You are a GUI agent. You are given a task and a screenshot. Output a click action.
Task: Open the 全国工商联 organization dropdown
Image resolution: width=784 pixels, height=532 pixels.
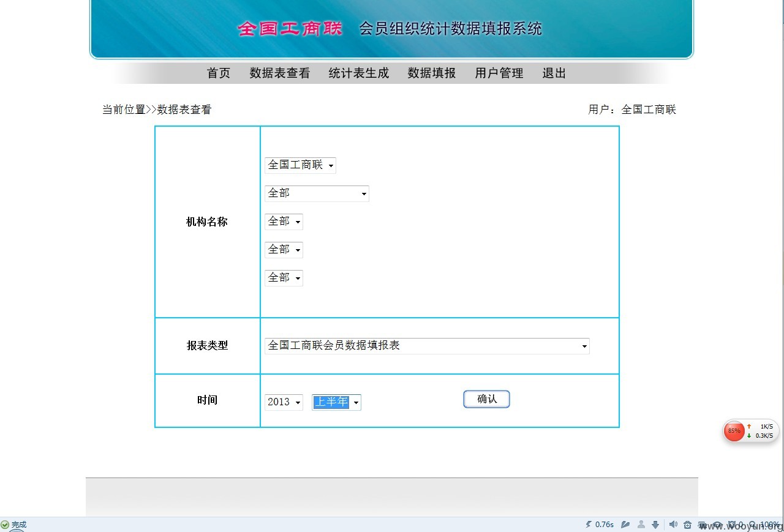click(300, 165)
